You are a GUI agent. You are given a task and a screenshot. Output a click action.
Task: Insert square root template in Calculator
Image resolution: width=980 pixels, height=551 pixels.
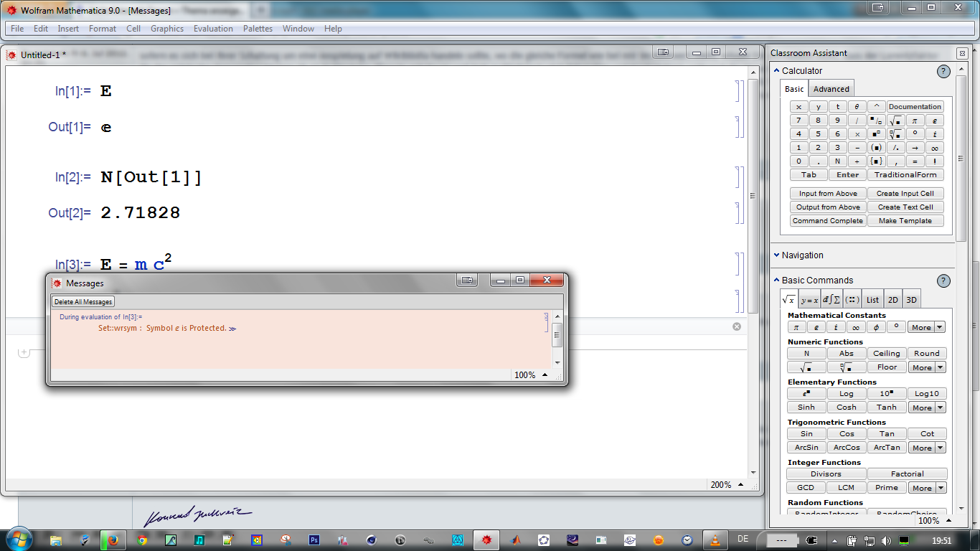(895, 121)
